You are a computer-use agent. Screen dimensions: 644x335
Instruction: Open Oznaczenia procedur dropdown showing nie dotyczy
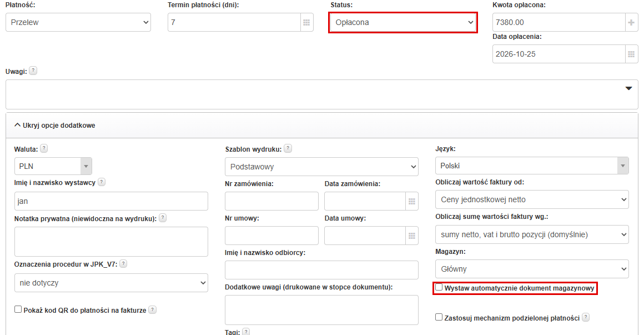[x=111, y=283]
